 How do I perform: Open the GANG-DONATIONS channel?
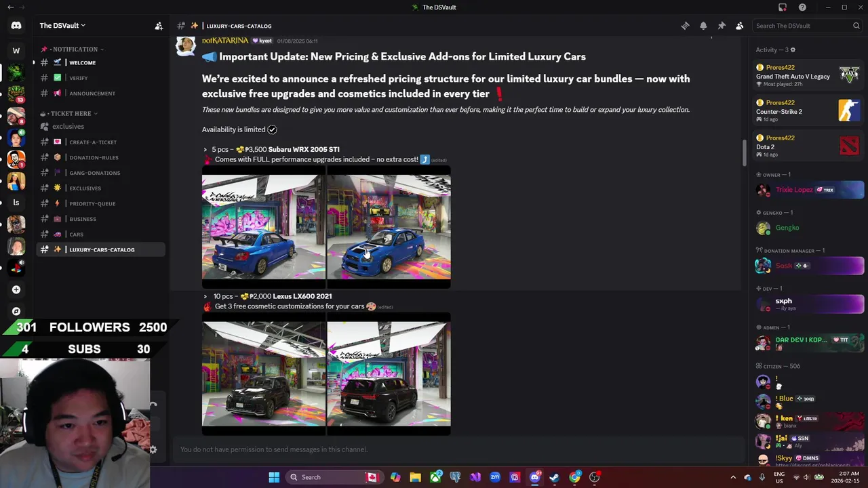[100, 173]
